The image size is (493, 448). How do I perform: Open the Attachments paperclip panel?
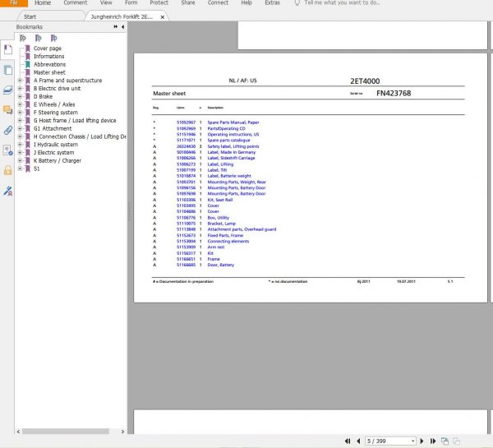7,130
